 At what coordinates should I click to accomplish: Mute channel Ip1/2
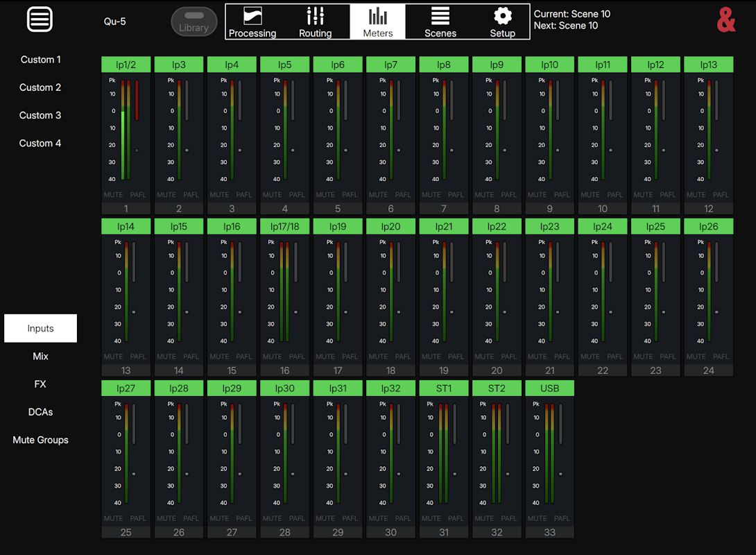(113, 195)
